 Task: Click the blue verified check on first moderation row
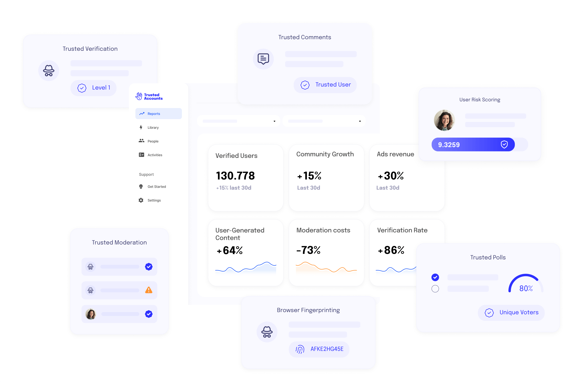(x=149, y=267)
